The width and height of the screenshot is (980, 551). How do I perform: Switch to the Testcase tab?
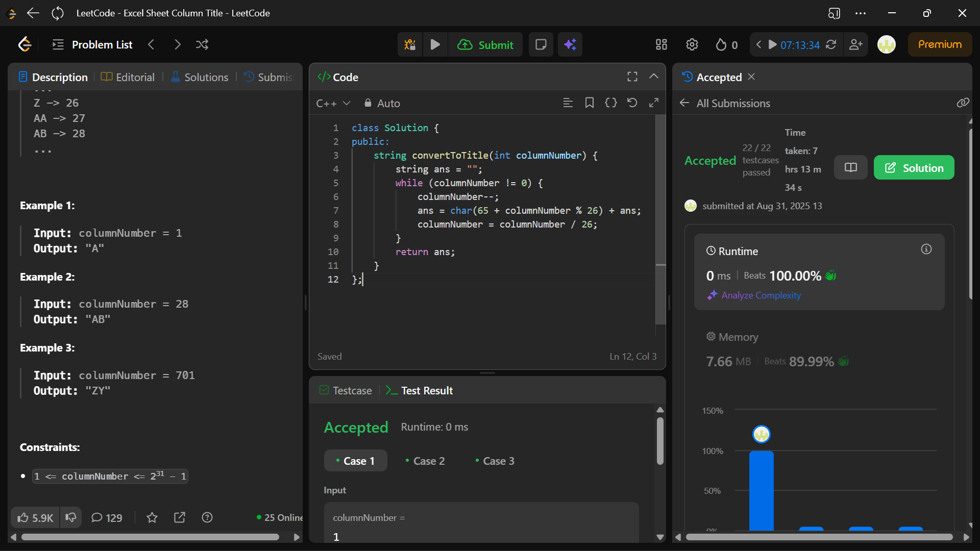[x=346, y=391]
